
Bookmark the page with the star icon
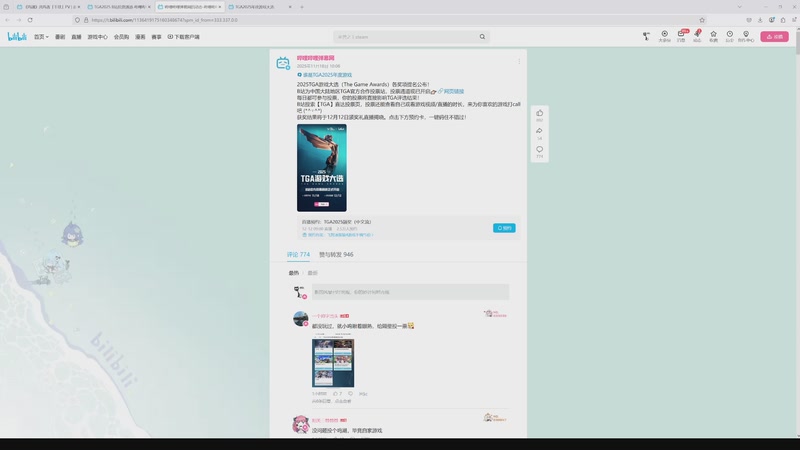click(x=702, y=20)
